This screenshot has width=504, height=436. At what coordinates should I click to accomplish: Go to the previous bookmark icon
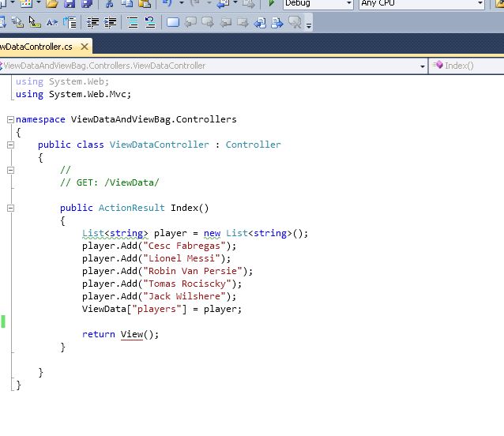[190, 22]
